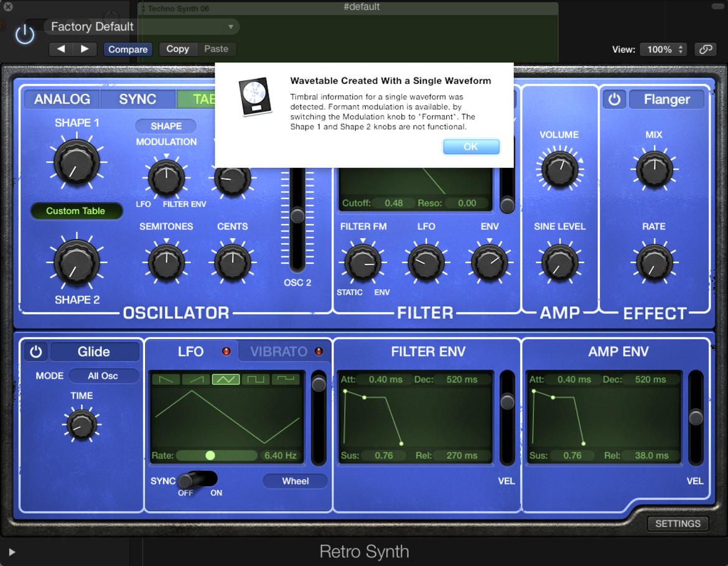Open the Glide MODE All Osc menu

103,376
